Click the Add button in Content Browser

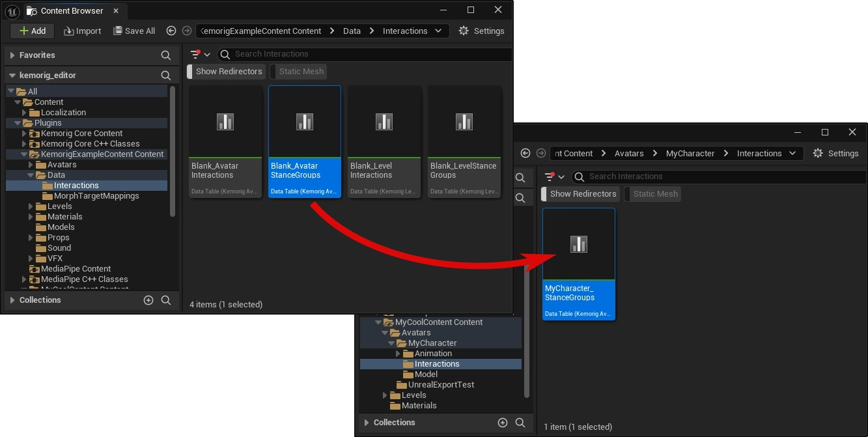pyautogui.click(x=32, y=31)
